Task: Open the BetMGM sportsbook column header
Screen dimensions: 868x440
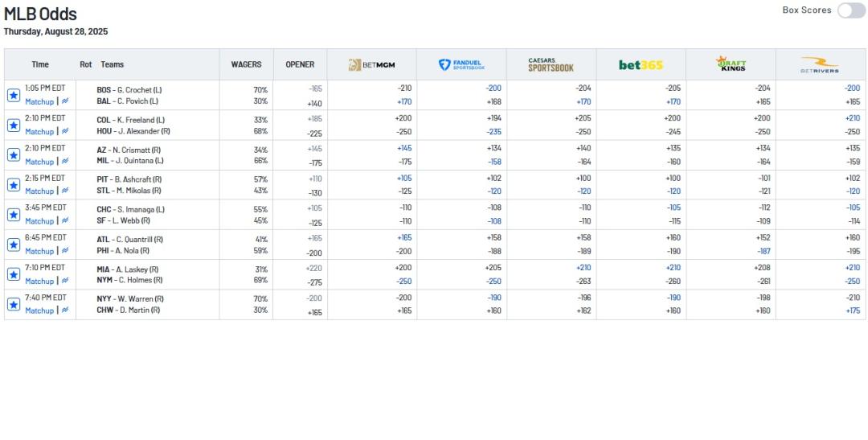Action: click(371, 64)
